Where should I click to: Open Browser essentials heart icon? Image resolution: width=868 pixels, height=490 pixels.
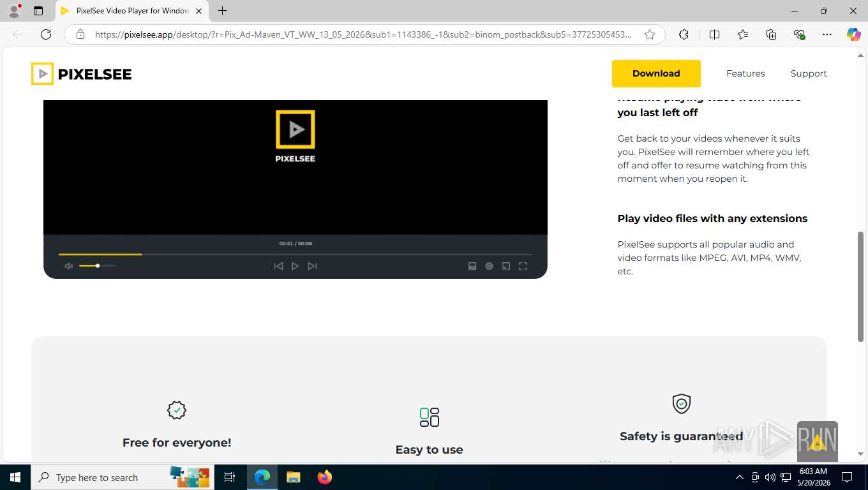799,34
